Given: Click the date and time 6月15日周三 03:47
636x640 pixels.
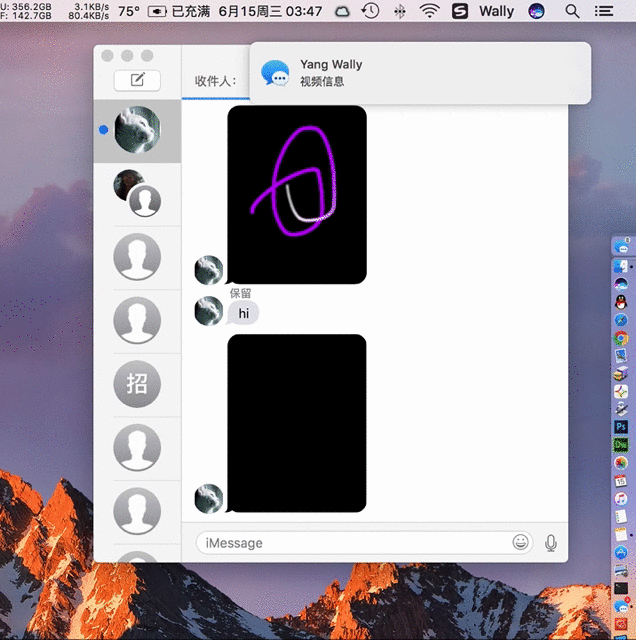Looking at the screenshot, I should pyautogui.click(x=270, y=11).
